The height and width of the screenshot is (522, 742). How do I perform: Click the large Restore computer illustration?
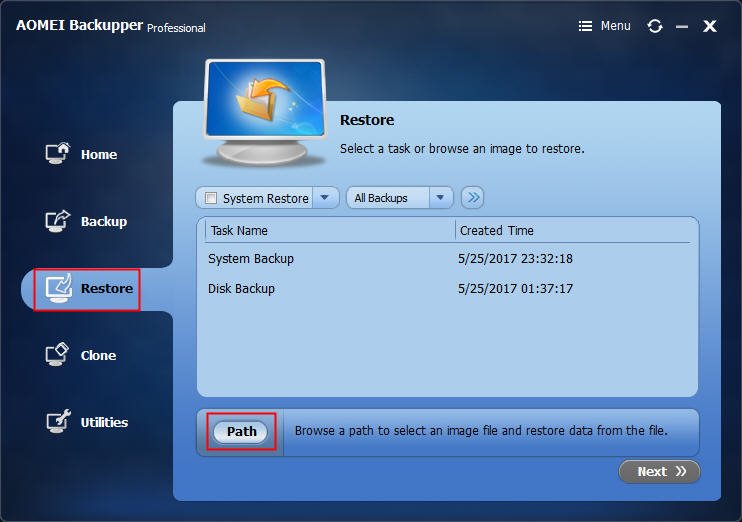(x=265, y=112)
